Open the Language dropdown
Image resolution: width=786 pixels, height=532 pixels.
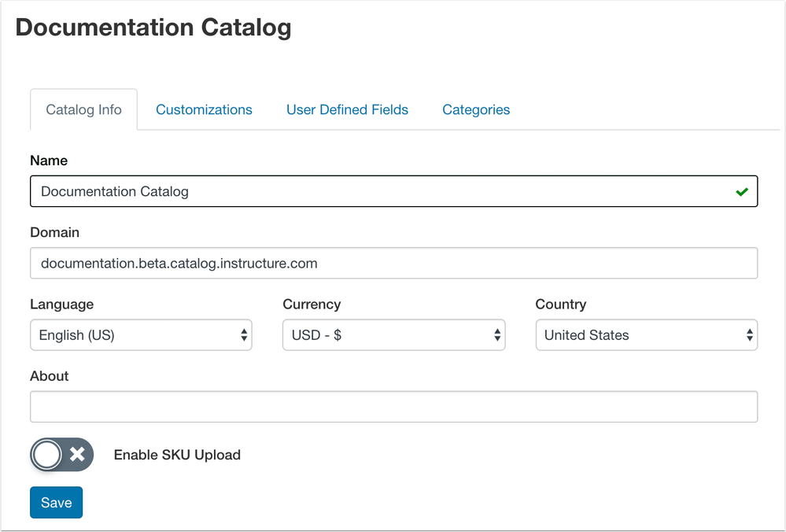142,334
